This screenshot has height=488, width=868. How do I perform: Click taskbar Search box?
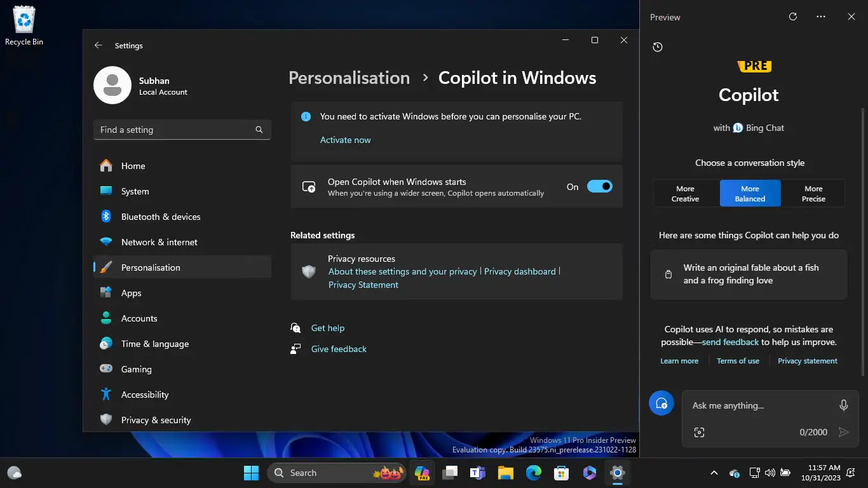[x=336, y=473]
